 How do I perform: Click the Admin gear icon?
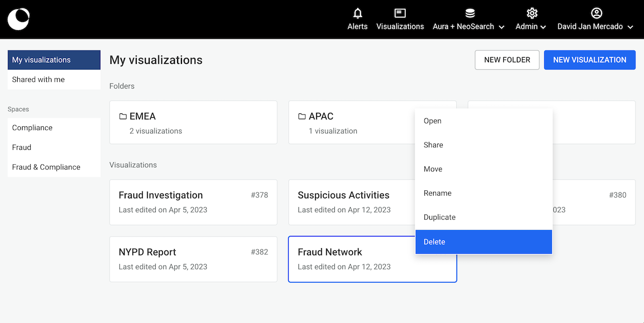point(532,13)
